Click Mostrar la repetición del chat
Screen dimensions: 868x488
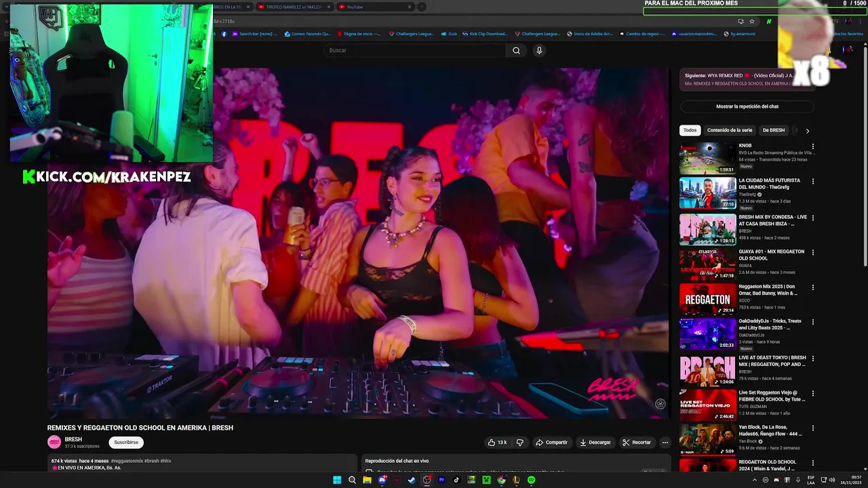tap(747, 106)
